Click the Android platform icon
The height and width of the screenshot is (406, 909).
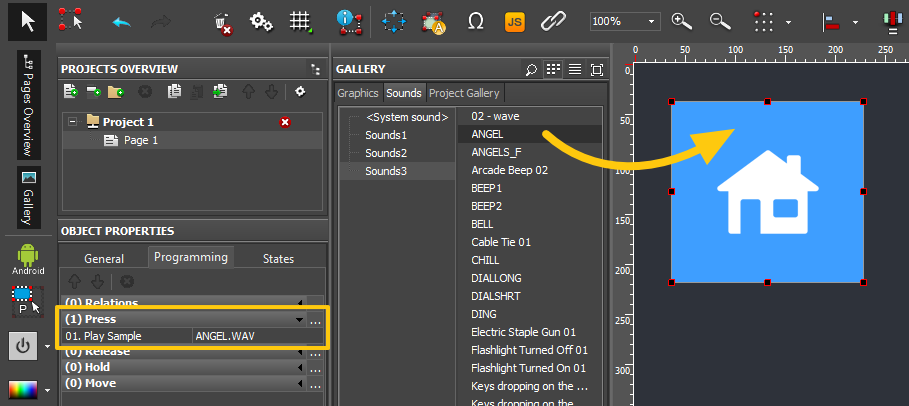click(x=28, y=259)
